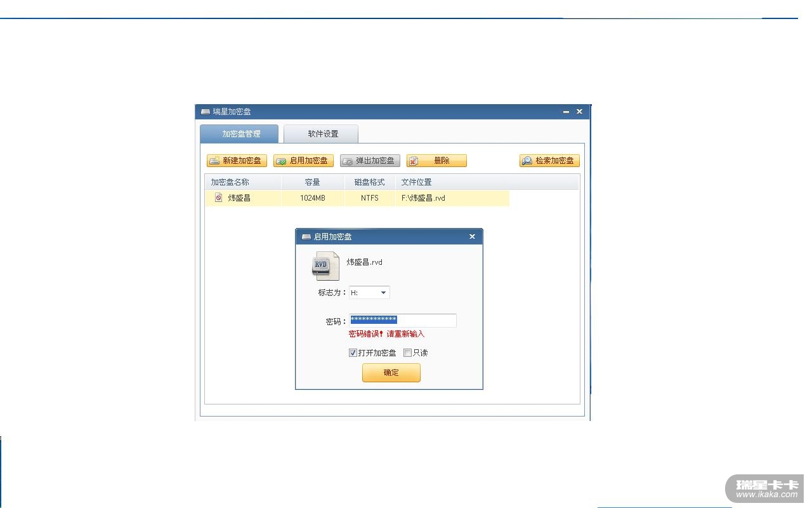Click the NTFS format cell
The height and width of the screenshot is (508, 812).
pyautogui.click(x=370, y=198)
